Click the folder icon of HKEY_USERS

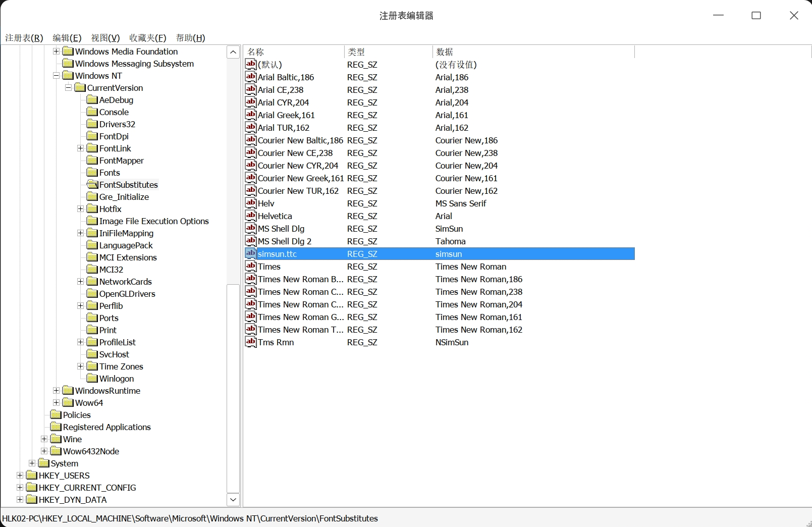click(x=31, y=475)
